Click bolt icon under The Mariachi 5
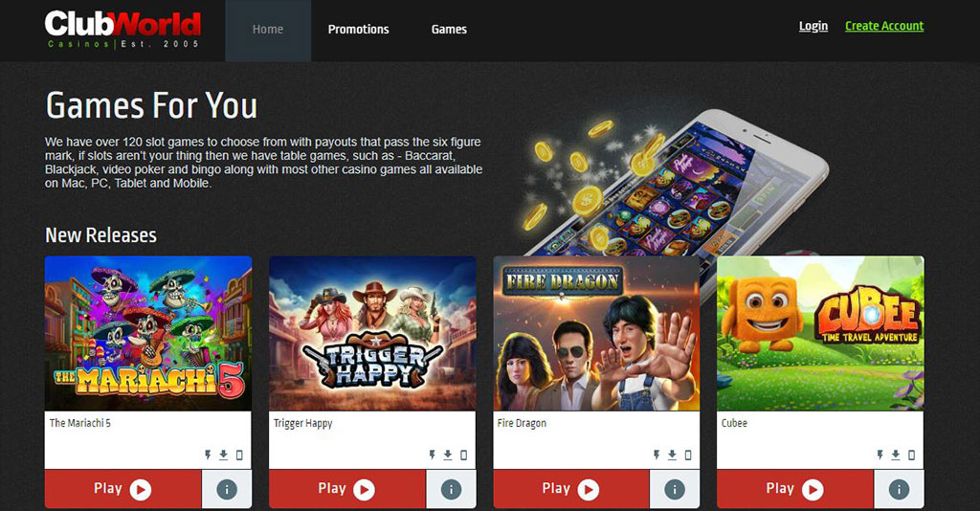 208,455
